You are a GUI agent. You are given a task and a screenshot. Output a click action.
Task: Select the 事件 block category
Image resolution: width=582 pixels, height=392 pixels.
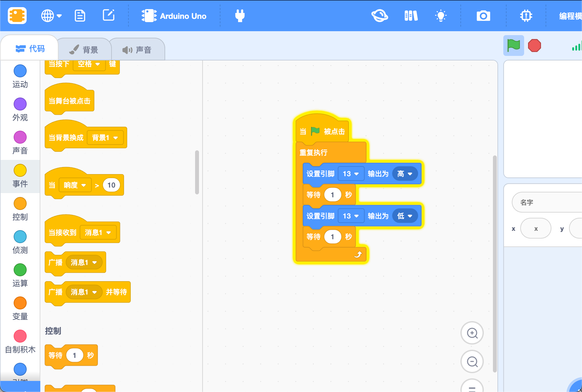point(20,176)
